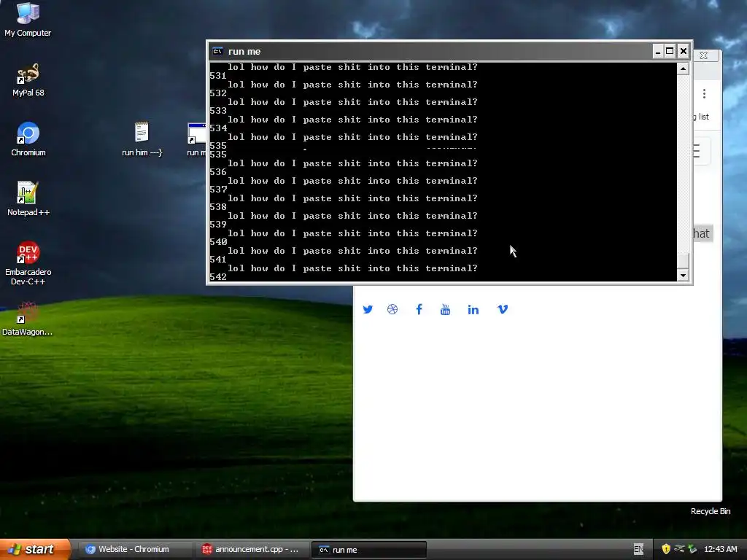
Task: Click console line number 531
Action: pyautogui.click(x=217, y=76)
